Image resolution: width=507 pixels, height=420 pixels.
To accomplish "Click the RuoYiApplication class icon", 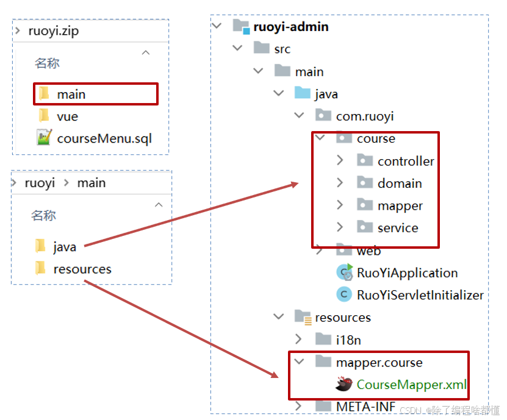I will [345, 272].
